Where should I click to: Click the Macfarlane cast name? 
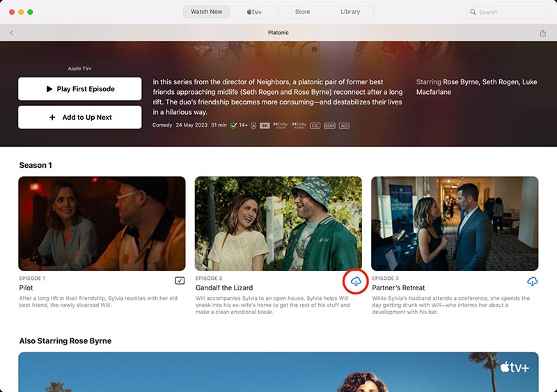(433, 92)
